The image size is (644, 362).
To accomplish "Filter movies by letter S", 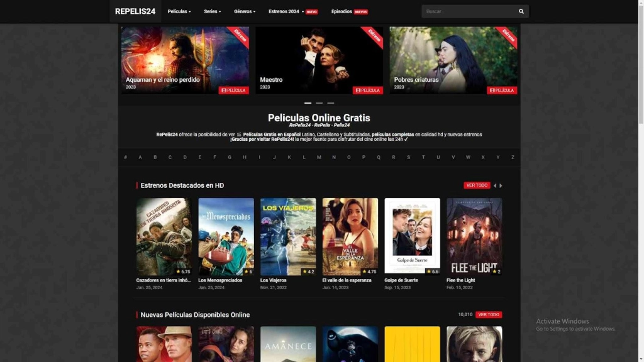I will (408, 157).
